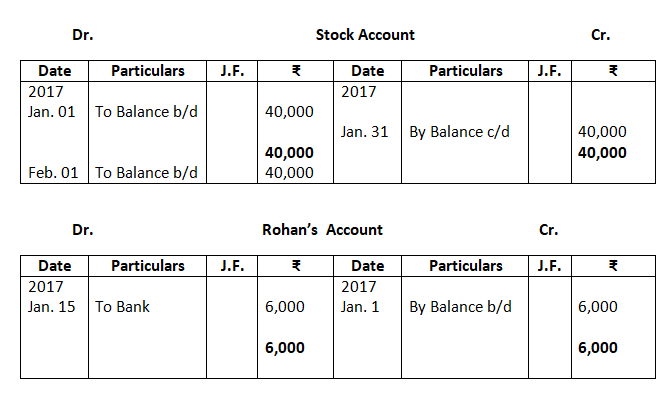Select the bold 40,000 credit total
This screenshot has width=667, height=404.
602,152
